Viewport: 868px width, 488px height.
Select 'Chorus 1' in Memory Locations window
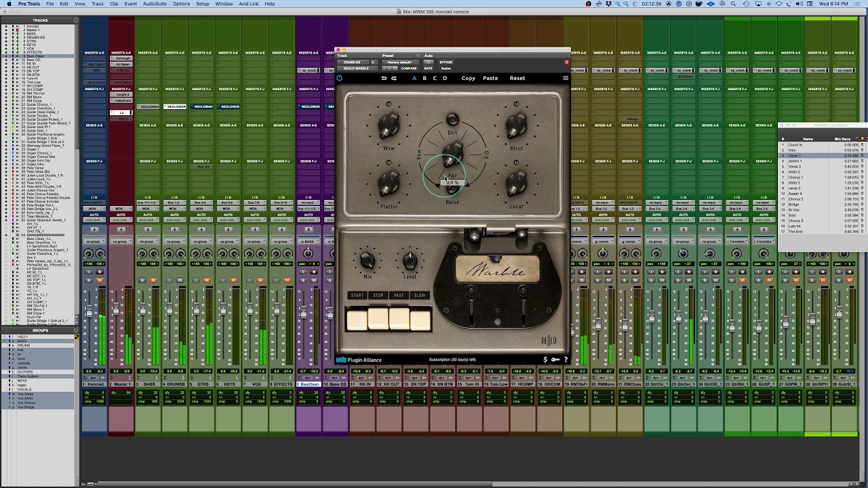pos(822,177)
